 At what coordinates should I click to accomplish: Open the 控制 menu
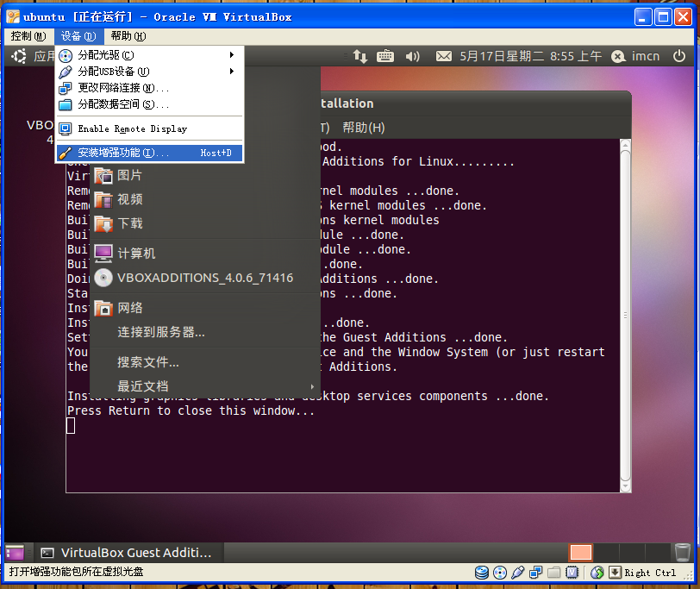click(28, 36)
